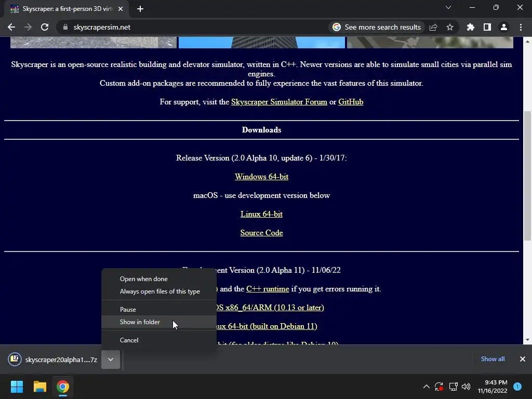Click the 7z file icon in the download bar
The image size is (532, 399).
(x=15, y=359)
